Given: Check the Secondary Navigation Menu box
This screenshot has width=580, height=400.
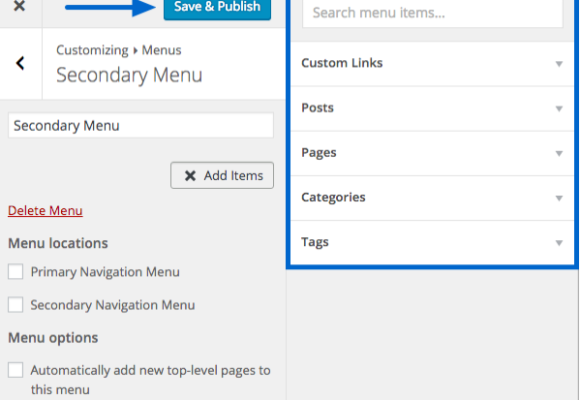Looking at the screenshot, I should [x=16, y=305].
